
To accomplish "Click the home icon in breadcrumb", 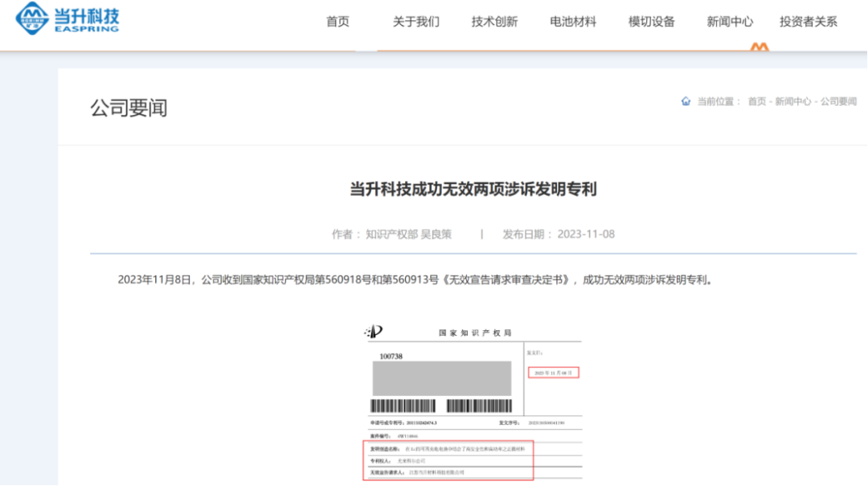I will click(686, 101).
